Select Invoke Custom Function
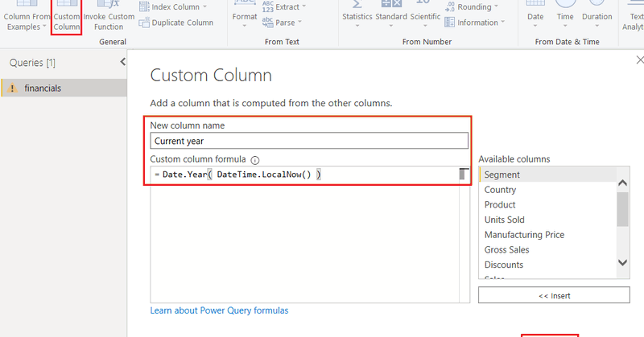 (109, 16)
